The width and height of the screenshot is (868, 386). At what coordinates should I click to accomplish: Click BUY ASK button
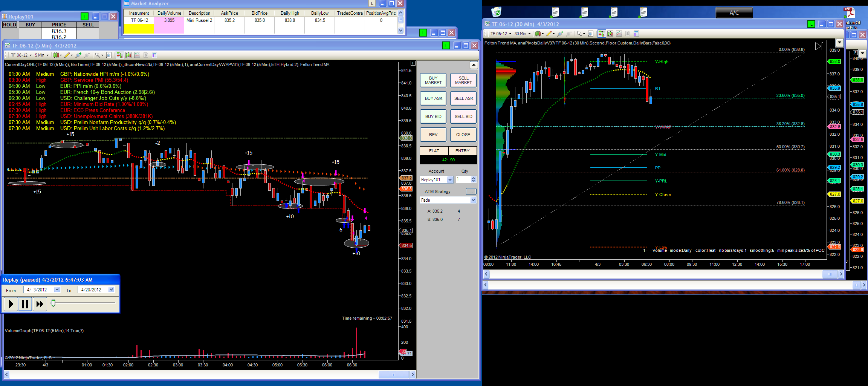click(x=433, y=98)
